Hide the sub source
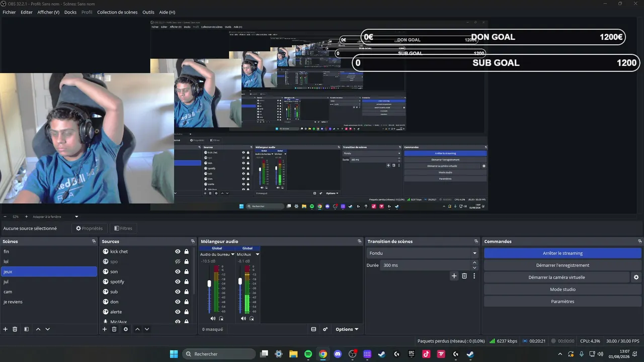This screenshot has height=362, width=644. [x=178, y=292]
